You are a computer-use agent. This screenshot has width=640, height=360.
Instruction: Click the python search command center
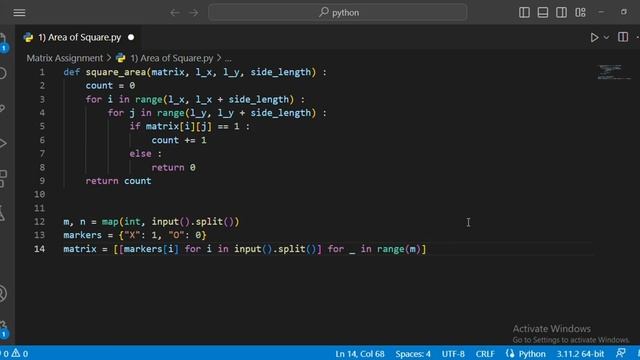pos(338,13)
